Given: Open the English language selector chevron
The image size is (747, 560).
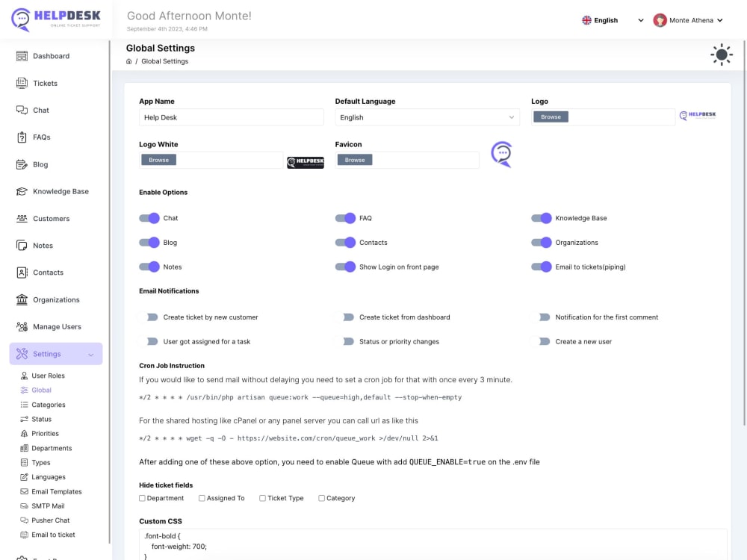Looking at the screenshot, I should click(640, 20).
